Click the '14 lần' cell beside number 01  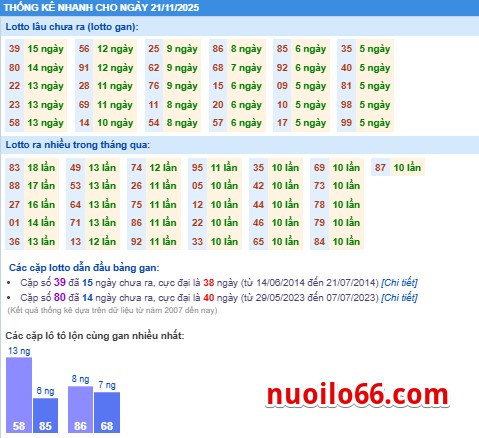pos(41,223)
